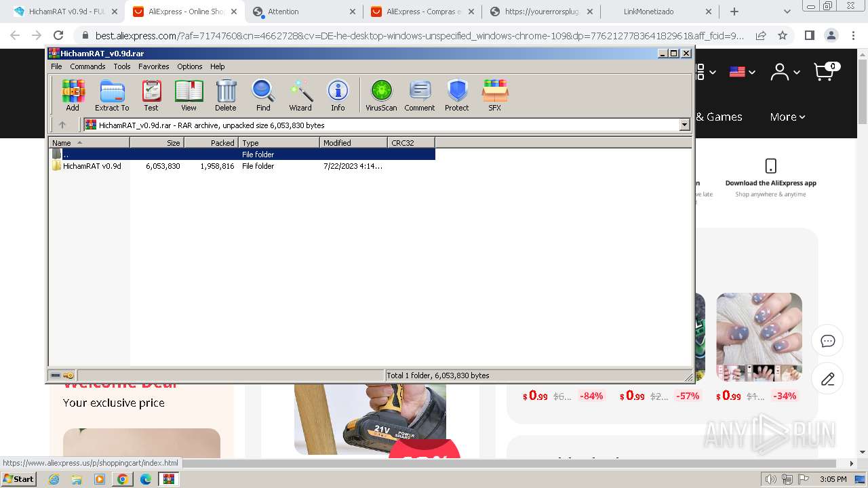The image size is (868, 488).
Task: Expand the archive path dropdown arrow
Action: coord(684,125)
